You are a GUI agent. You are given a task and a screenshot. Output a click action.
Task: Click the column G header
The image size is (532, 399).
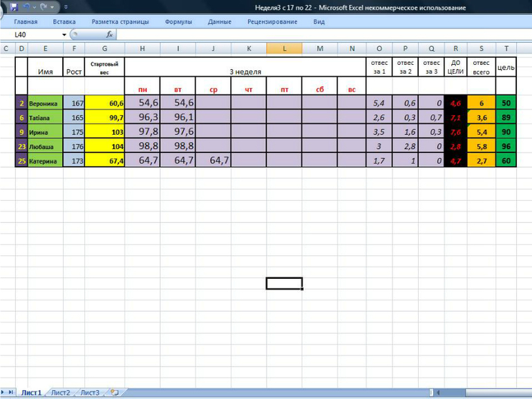104,48
